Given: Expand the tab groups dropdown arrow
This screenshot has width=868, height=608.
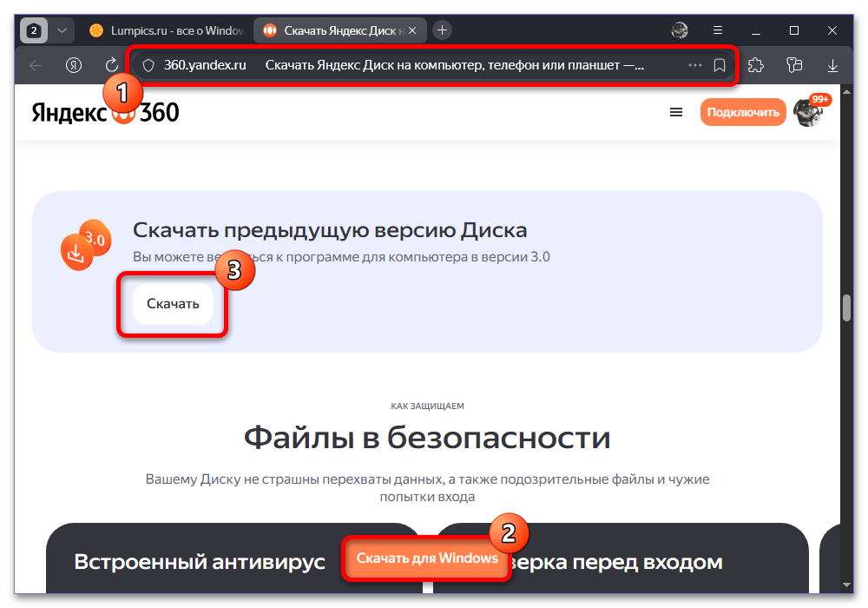Looking at the screenshot, I should (x=62, y=30).
